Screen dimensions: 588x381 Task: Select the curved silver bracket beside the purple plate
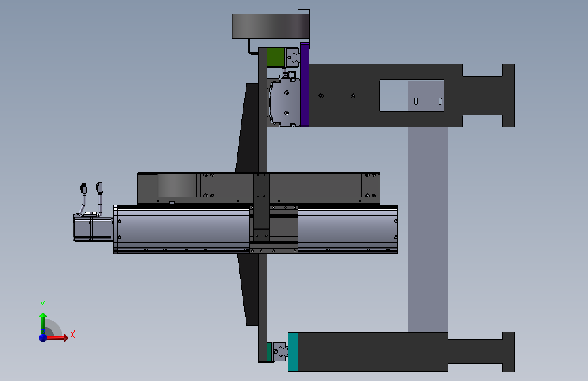point(285,102)
